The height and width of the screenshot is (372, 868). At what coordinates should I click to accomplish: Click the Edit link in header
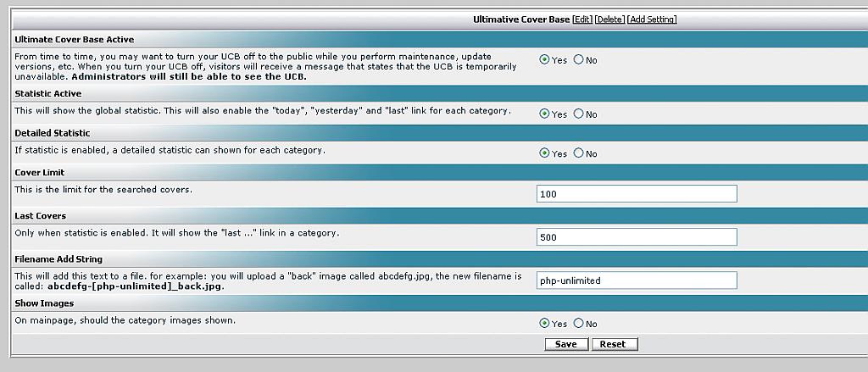582,19
